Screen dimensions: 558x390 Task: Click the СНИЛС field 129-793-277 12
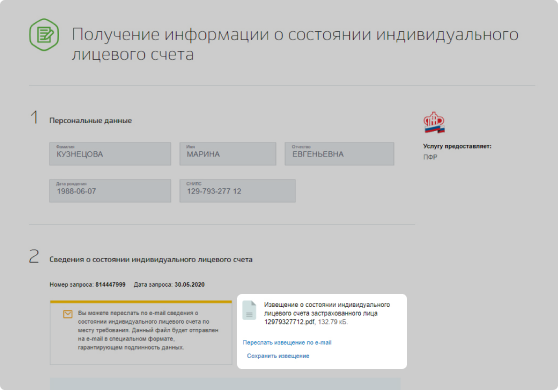click(x=237, y=191)
